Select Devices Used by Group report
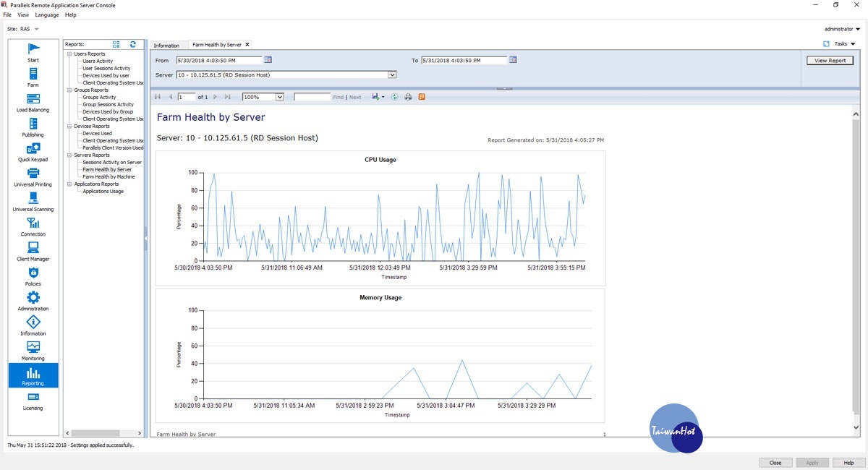This screenshot has width=868, height=470. [108, 112]
